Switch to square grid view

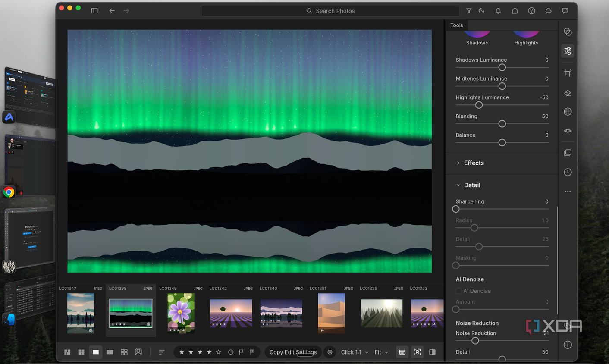(x=81, y=352)
